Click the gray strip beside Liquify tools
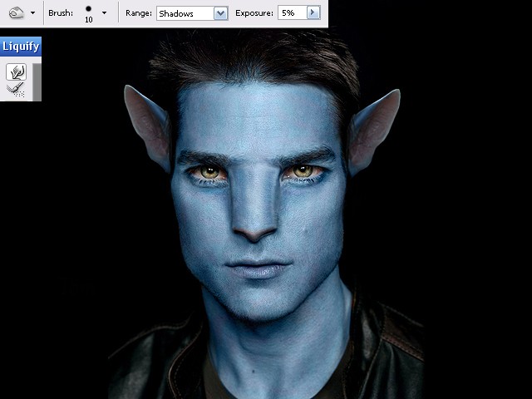 click(x=37, y=81)
